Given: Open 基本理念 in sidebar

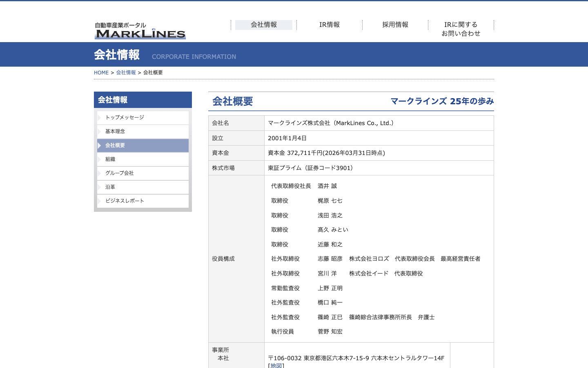Looking at the screenshot, I should (143, 132).
